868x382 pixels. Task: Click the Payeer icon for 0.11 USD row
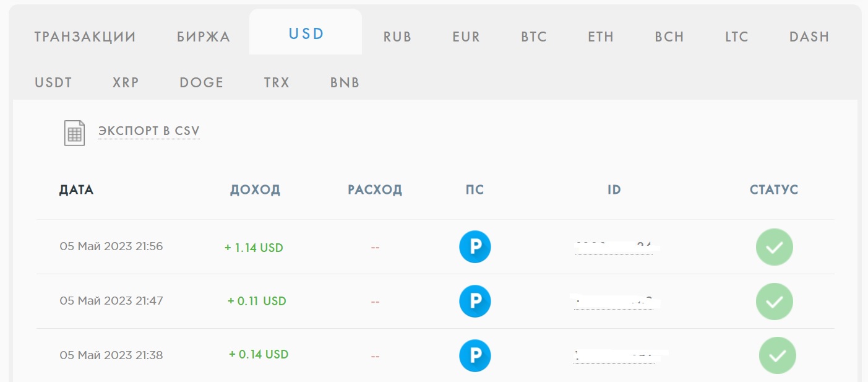(475, 302)
